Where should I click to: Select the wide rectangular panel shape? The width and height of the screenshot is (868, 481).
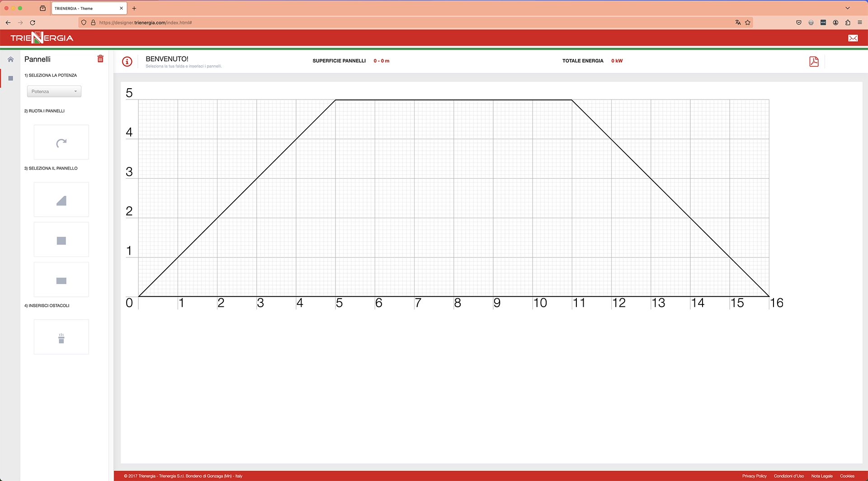coord(61,281)
